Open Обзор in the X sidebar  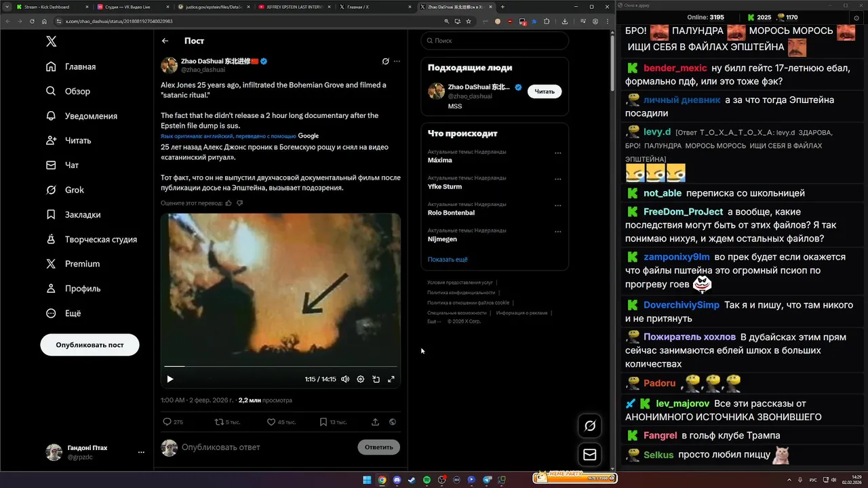[68, 91]
